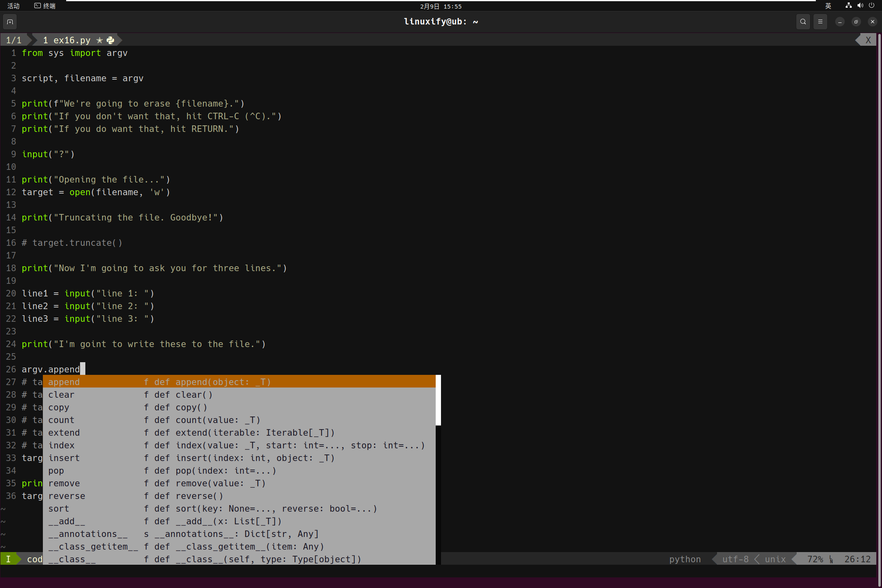Select the ex16.py buffer tab
Viewport: 882px width, 588px height.
[x=71, y=40]
